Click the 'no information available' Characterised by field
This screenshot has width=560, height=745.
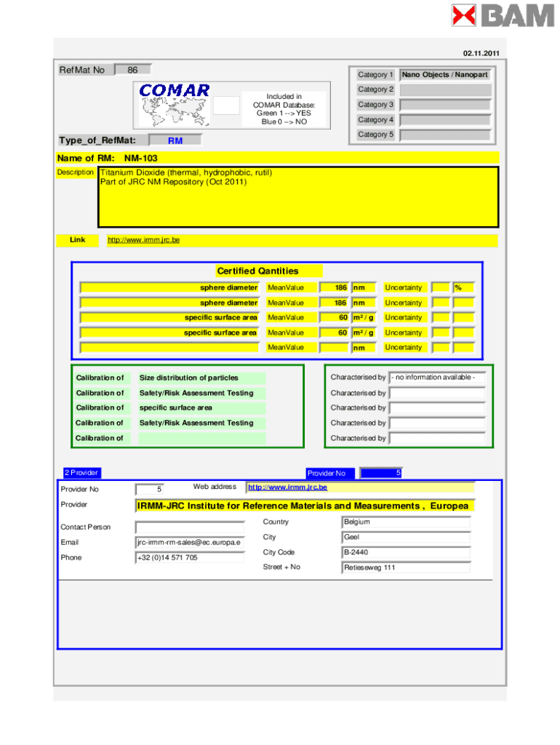[437, 378]
